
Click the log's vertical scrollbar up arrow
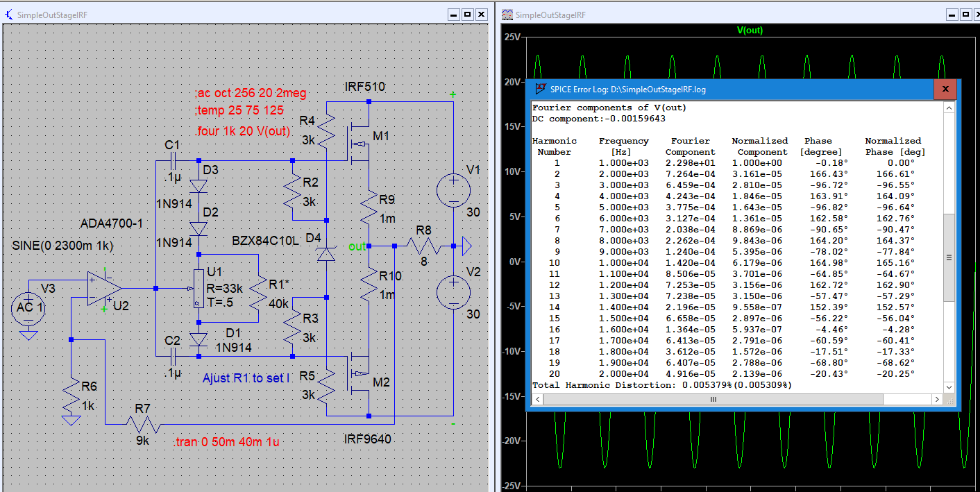coord(949,108)
